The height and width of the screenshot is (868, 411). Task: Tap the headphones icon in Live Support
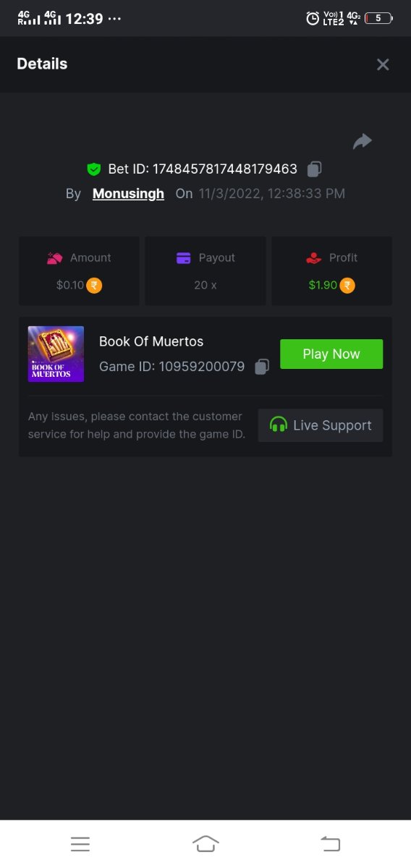(278, 425)
